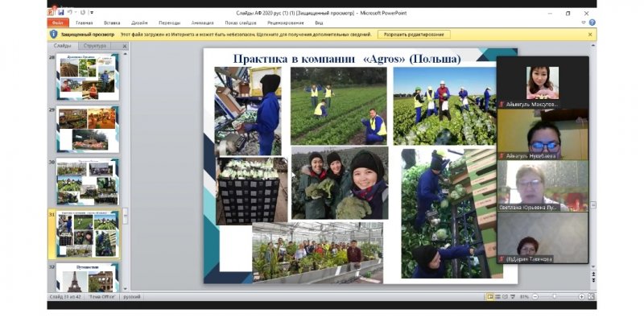Screen dimensions: 644x322
Task: Click the Слайд 31 из 42 status indicator
Action: (66, 296)
